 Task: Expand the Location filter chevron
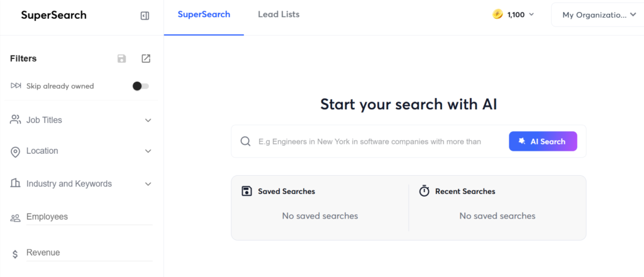coord(148,151)
